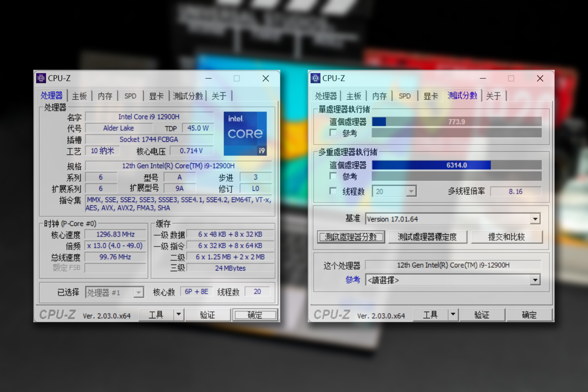Screen dimensions: 588x392
Task: Open the SPD tab in left window
Action: click(130, 95)
